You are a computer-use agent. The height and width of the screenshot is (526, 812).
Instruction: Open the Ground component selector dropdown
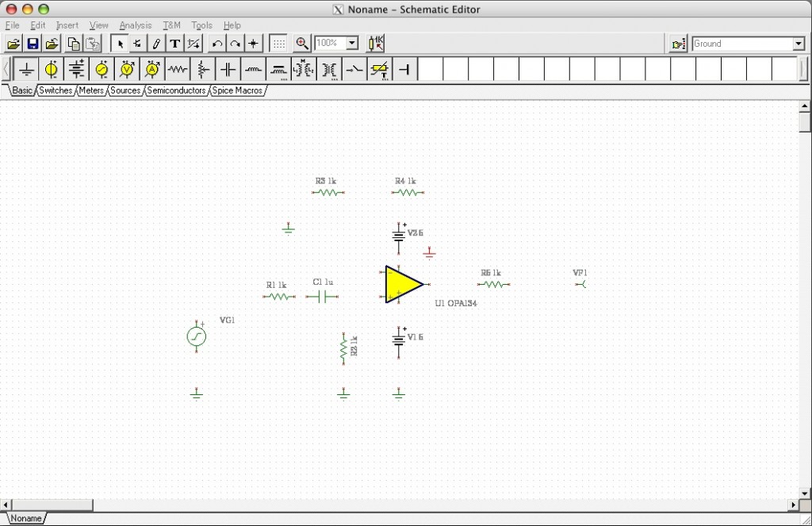click(x=799, y=44)
